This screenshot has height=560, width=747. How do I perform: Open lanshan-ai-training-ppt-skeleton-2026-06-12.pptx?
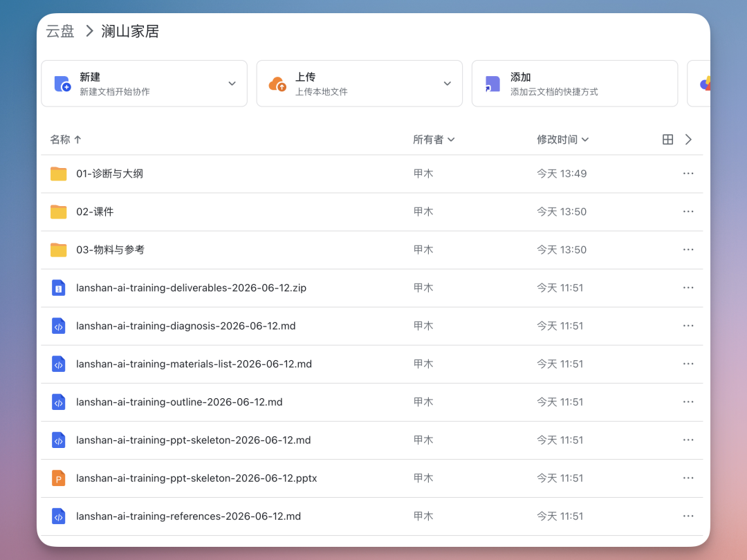click(196, 478)
